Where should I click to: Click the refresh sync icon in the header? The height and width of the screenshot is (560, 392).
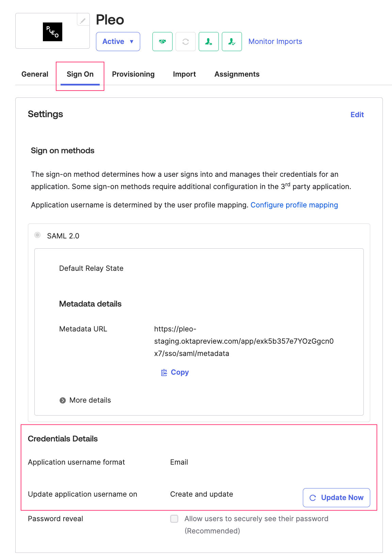click(x=185, y=41)
